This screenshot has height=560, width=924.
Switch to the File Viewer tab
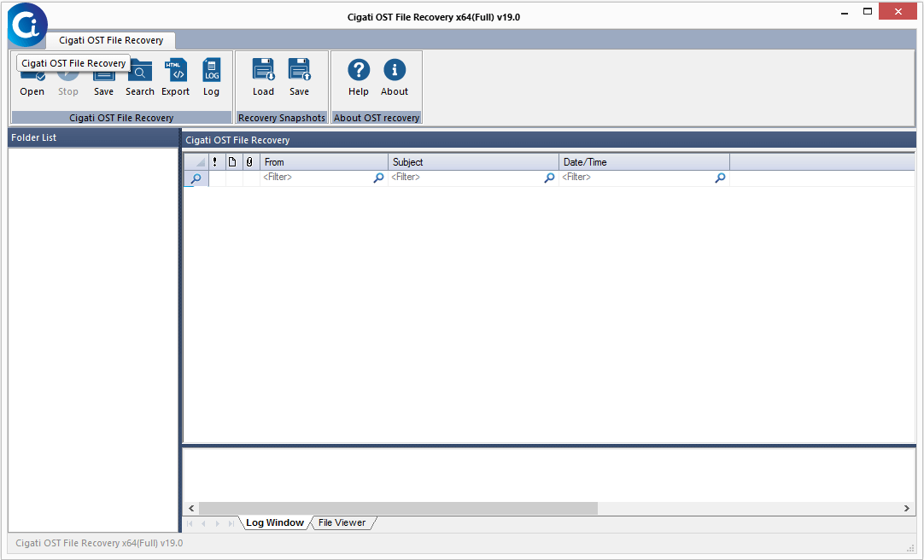coord(342,523)
